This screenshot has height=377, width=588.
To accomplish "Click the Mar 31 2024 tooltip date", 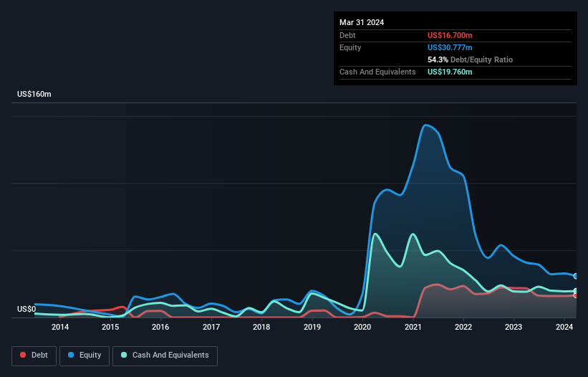I will [362, 22].
